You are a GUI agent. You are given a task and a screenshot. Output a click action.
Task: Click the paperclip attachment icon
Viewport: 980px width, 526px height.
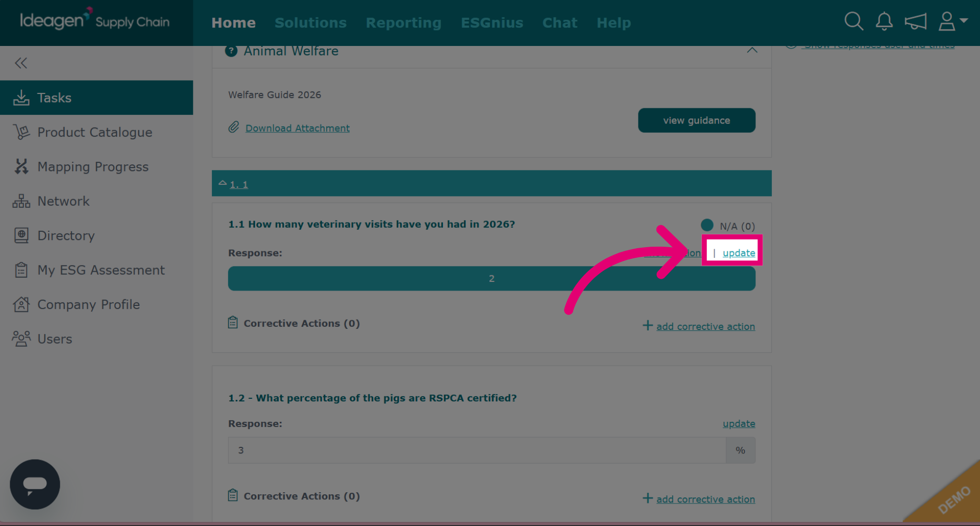tap(233, 127)
